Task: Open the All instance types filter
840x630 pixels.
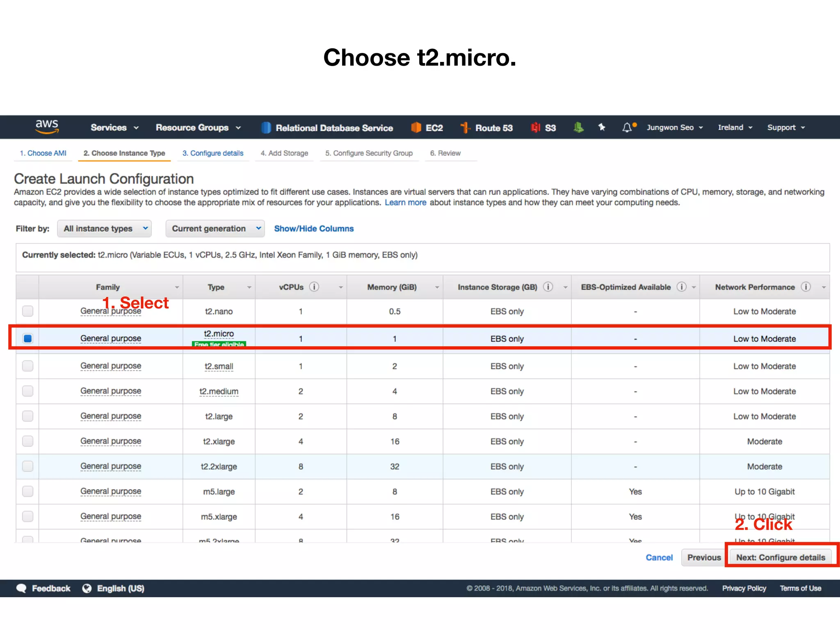Action: point(104,228)
